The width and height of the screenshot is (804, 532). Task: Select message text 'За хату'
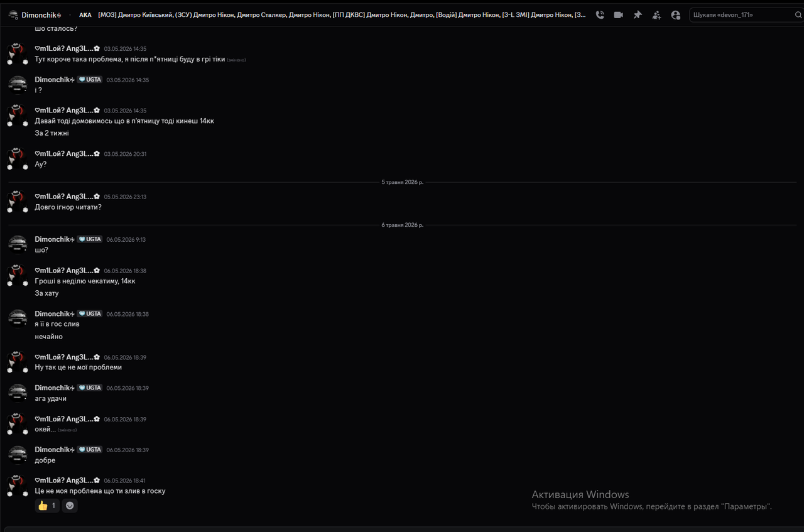tap(46, 293)
